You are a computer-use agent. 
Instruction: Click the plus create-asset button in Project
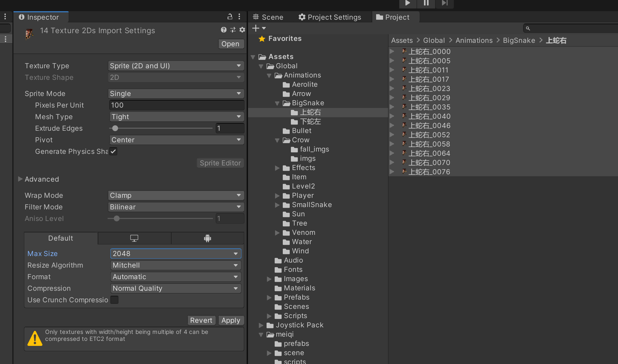(256, 28)
